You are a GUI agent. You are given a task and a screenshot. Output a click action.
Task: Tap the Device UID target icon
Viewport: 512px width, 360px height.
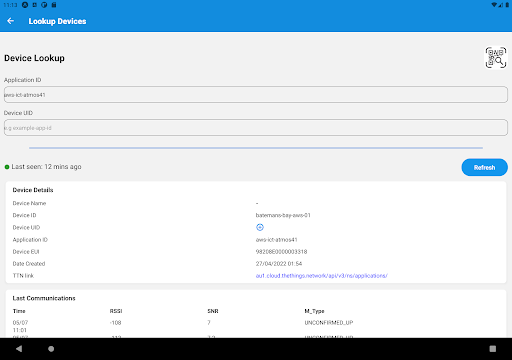coord(260,227)
